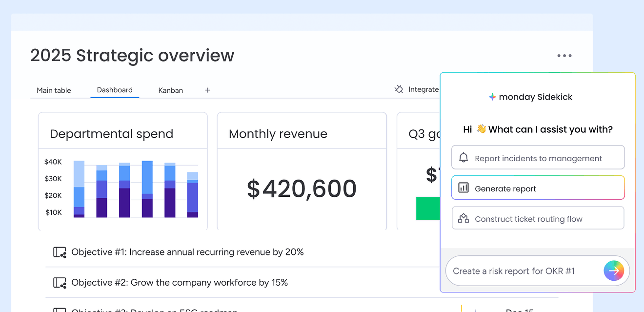Click the $420,600 Monthly revenue value
The width and height of the screenshot is (644, 312).
point(302,189)
